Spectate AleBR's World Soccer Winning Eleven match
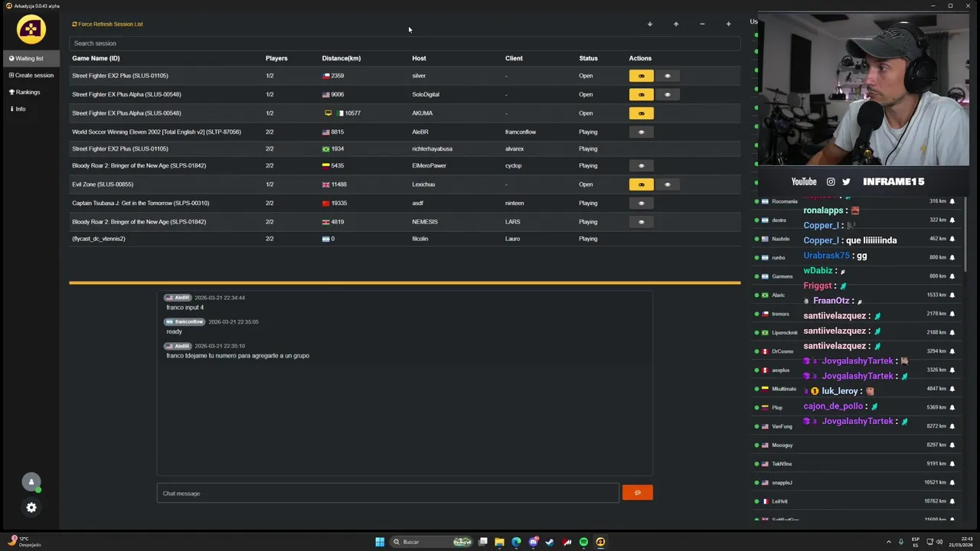Viewport: 980px width, 551px height. (x=642, y=132)
